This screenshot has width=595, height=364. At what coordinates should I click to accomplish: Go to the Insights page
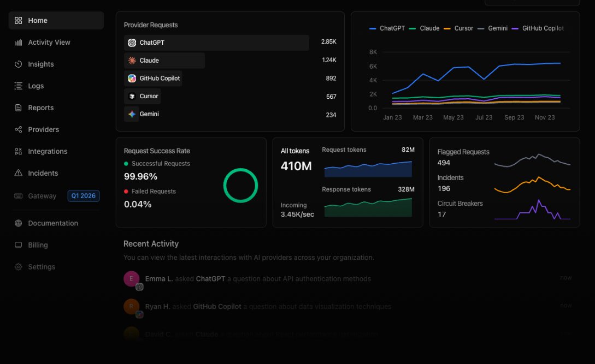(x=56, y=64)
